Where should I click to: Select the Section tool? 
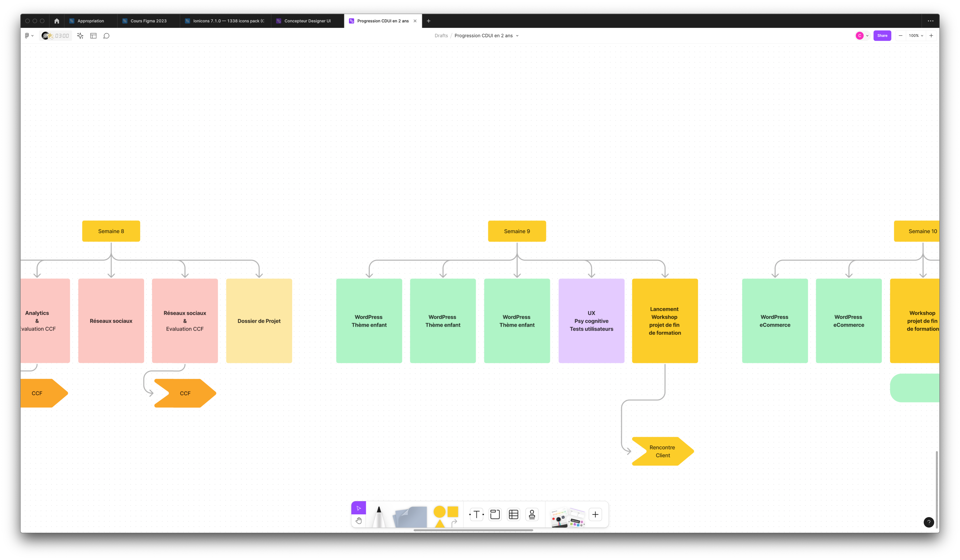click(x=495, y=515)
